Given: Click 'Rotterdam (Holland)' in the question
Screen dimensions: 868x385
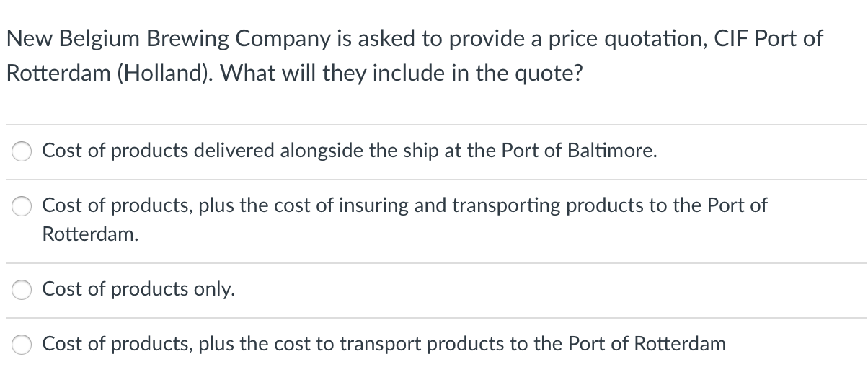Looking at the screenshot, I should tap(107, 74).
